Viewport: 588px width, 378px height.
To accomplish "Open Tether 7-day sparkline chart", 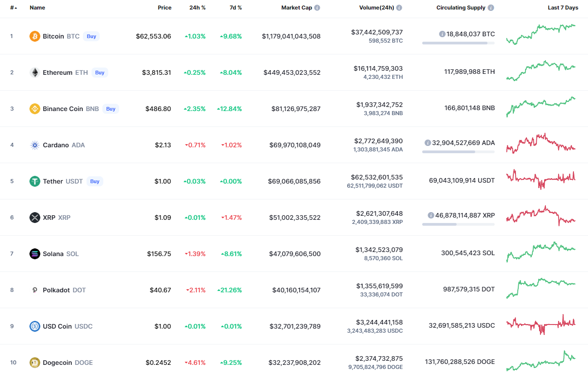I will tap(541, 179).
